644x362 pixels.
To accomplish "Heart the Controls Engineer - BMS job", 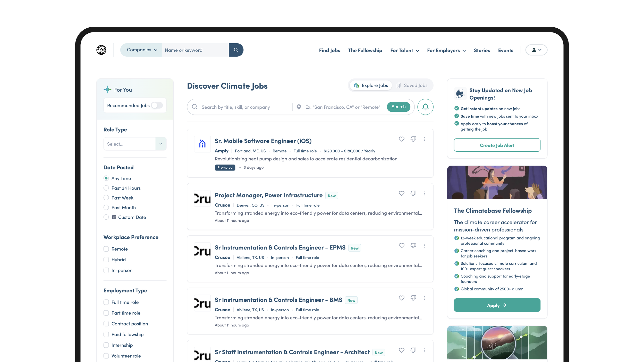I will pyautogui.click(x=402, y=298).
